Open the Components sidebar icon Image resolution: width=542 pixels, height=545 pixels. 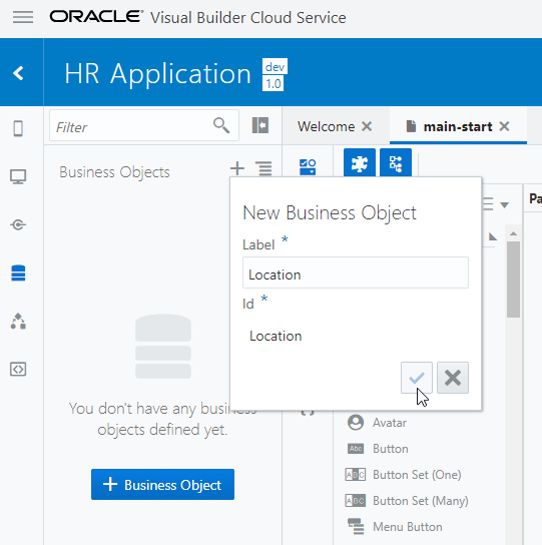pos(18,321)
